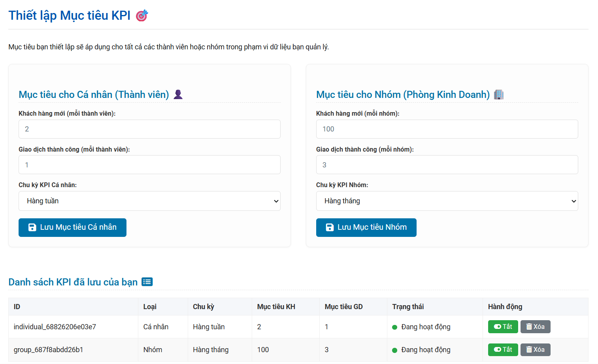Click the Danh sách KPI đã lưu của bạn heading
This screenshot has width=598, height=364.
(73, 282)
